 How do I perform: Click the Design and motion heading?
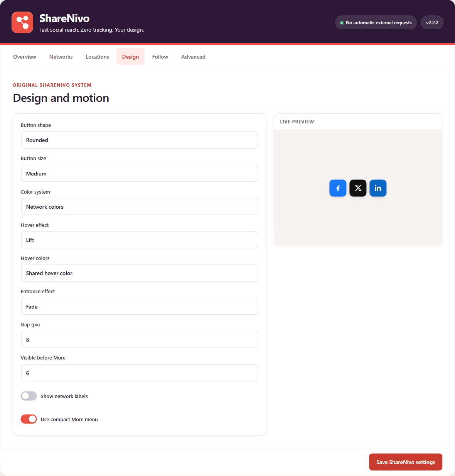tap(61, 98)
